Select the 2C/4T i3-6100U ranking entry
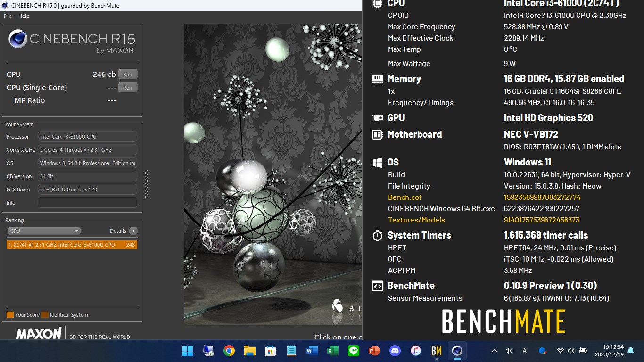 point(72,245)
